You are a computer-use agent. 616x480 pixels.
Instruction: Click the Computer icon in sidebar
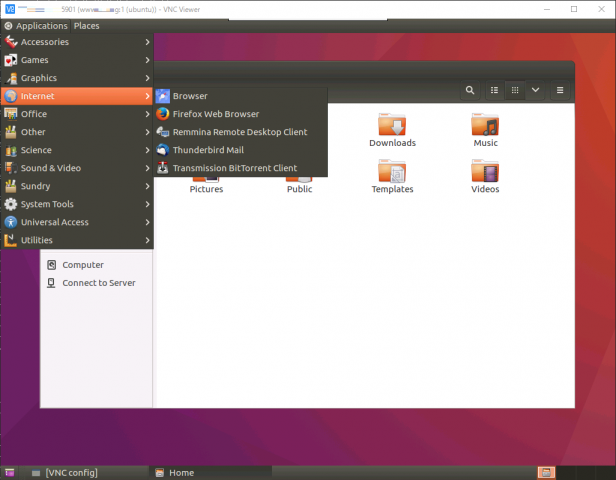pyautogui.click(x=51, y=265)
